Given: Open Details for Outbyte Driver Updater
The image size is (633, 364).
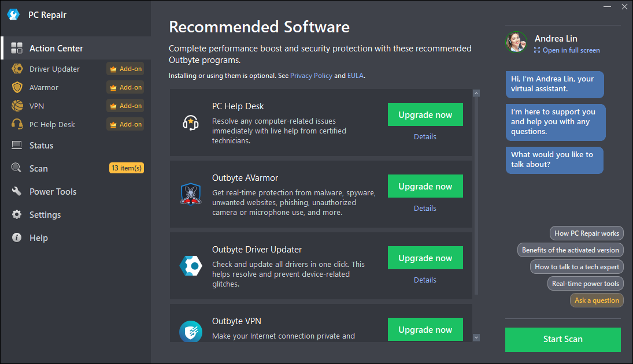Looking at the screenshot, I should [425, 280].
